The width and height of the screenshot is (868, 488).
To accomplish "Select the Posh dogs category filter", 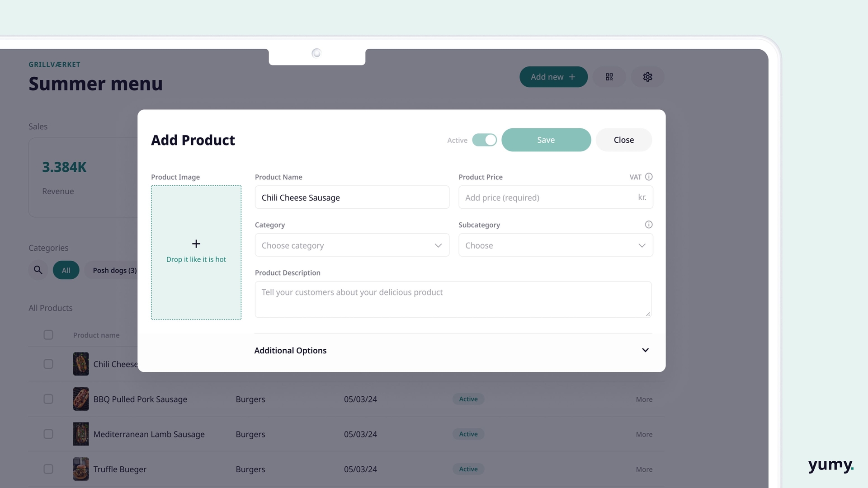I will [114, 270].
